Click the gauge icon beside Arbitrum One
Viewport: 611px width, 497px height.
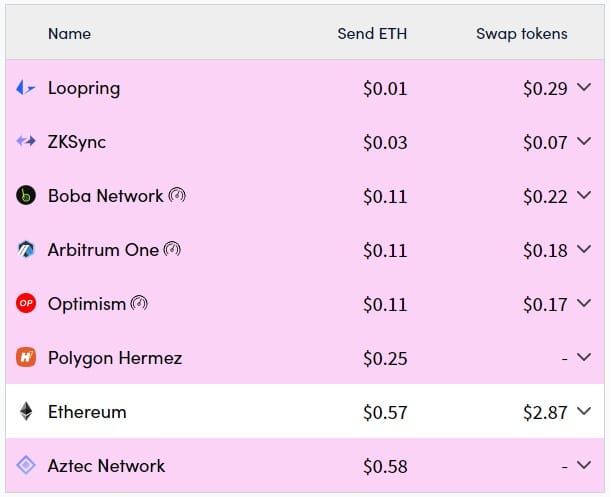tap(172, 249)
